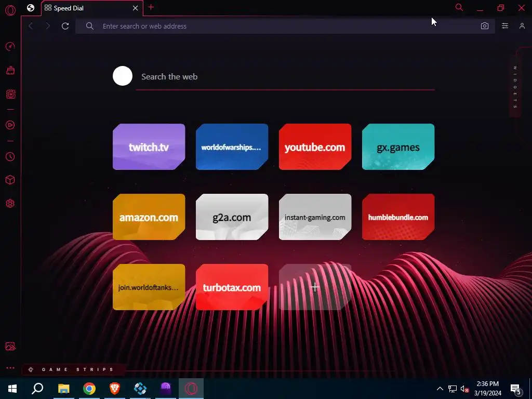Open the Windows notification center
Viewport: 532px width, 399px height.
516,389
